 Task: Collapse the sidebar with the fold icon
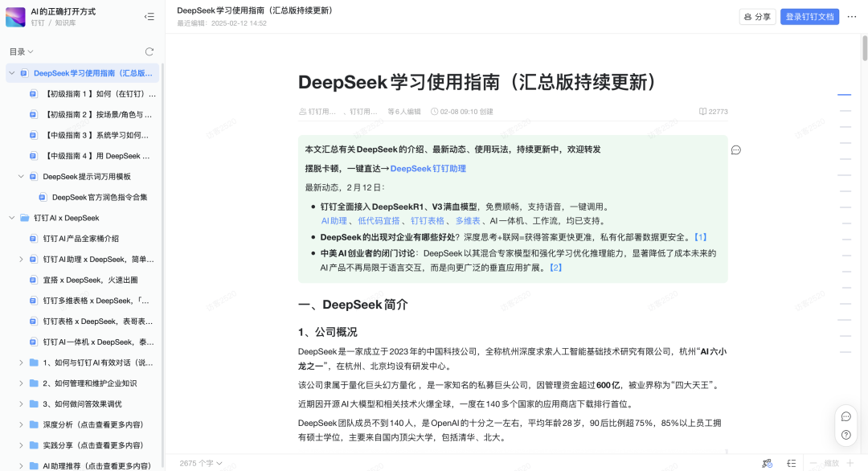149,17
